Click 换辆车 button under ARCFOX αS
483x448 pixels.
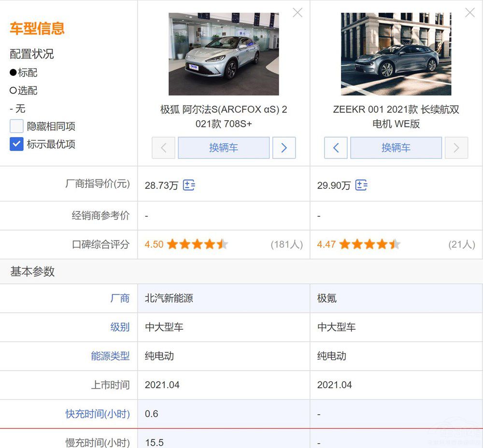pos(224,148)
